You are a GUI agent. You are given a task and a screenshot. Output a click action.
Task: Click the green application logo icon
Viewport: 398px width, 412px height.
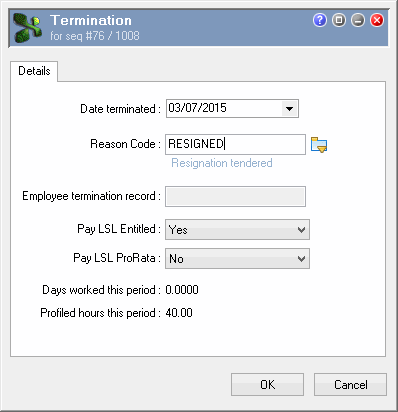(x=28, y=28)
